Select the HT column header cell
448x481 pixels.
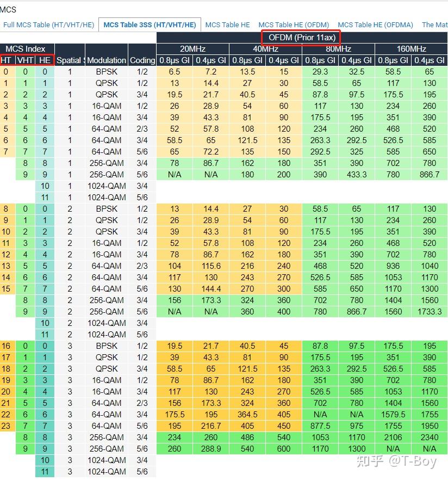(x=7, y=60)
